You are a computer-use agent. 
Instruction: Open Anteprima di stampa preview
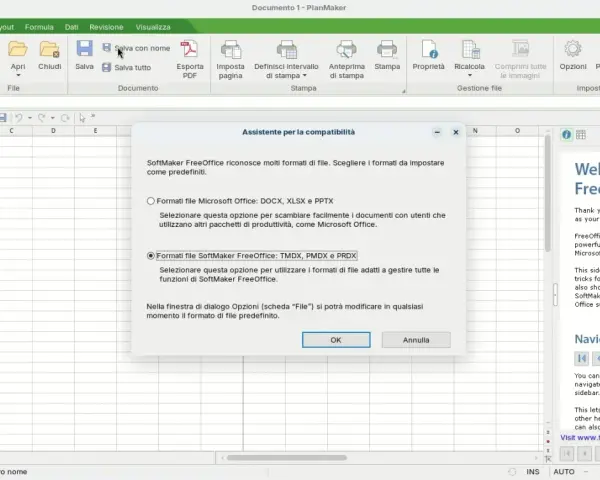(x=346, y=50)
